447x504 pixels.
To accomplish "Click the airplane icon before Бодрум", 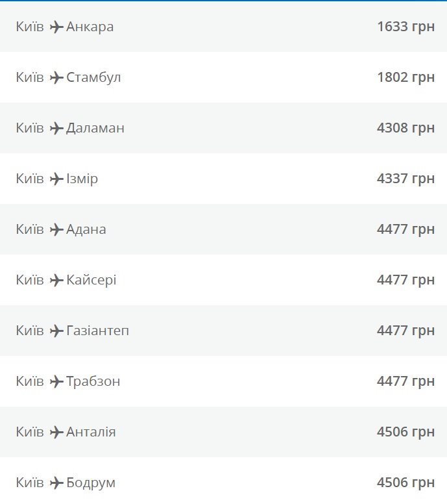I will point(56,483).
